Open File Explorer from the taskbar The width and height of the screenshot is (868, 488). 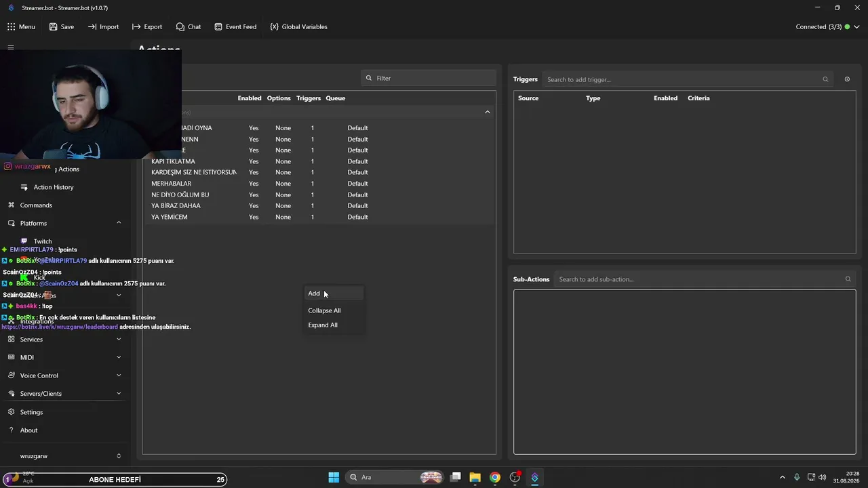[x=475, y=477]
